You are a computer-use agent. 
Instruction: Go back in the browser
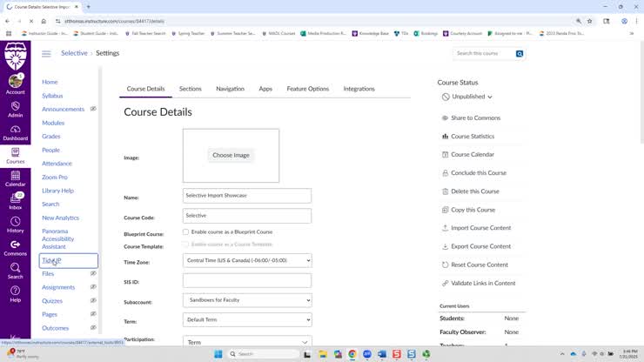pos(7,21)
